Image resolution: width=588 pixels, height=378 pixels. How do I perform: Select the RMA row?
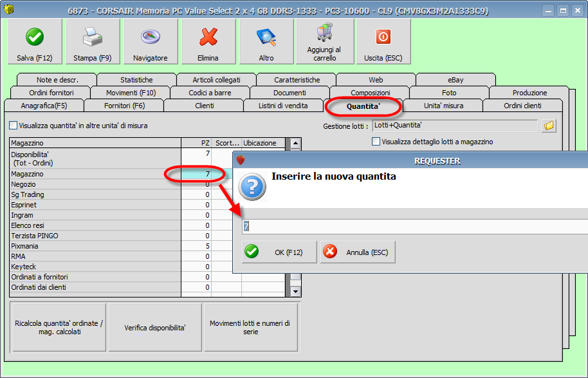(95, 256)
